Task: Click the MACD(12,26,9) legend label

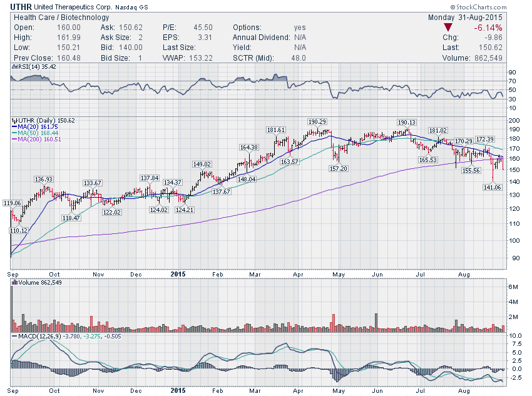Action: 40,337
